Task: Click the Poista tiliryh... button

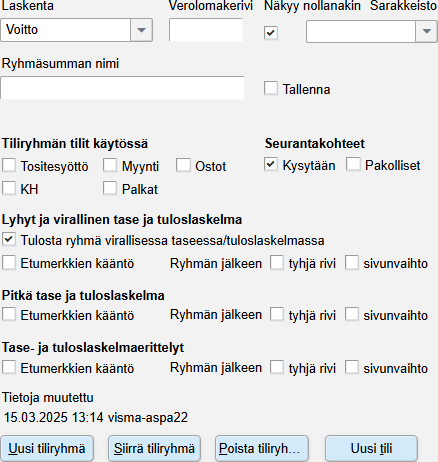Action: pos(262,448)
